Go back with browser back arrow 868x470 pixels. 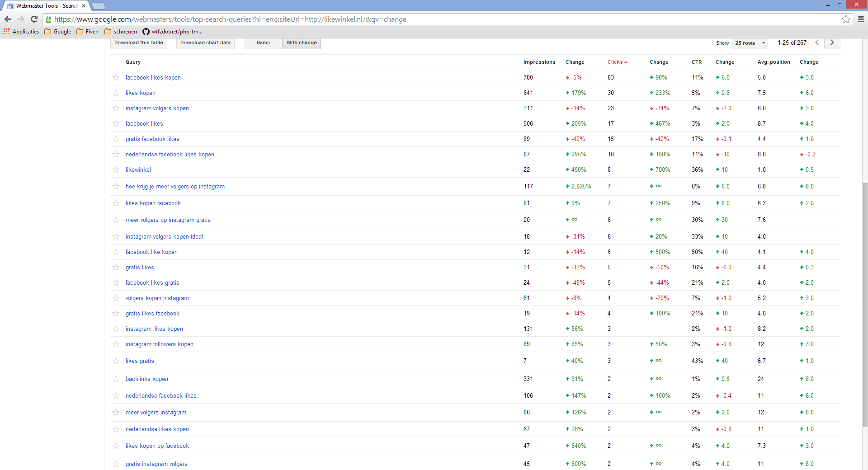8,19
